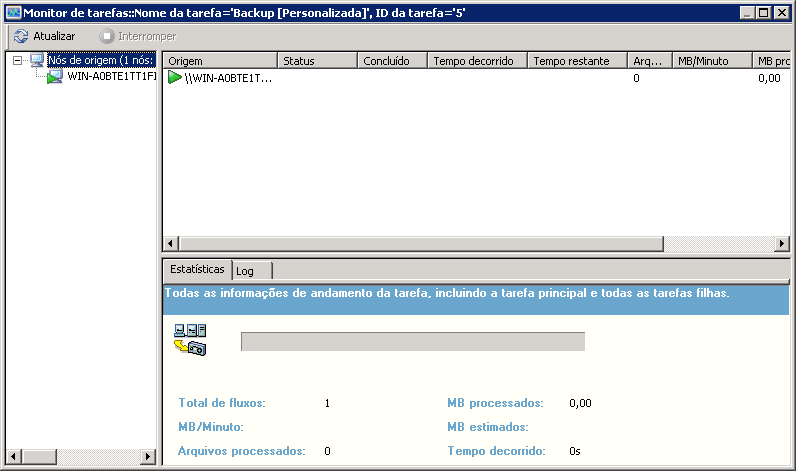Click the task progress bar
Image resolution: width=796 pixels, height=471 pixels.
(x=413, y=342)
